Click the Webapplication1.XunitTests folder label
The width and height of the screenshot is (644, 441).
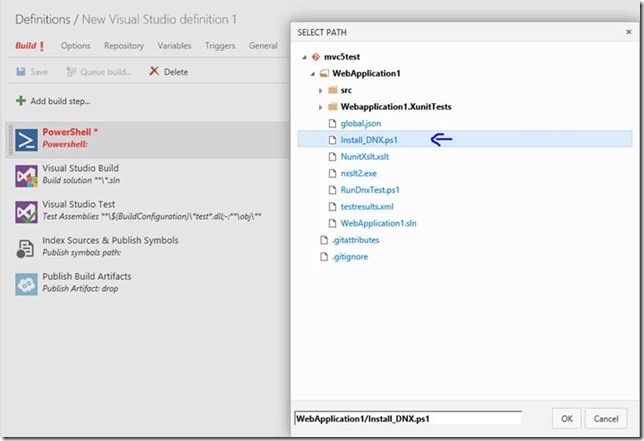click(x=396, y=107)
